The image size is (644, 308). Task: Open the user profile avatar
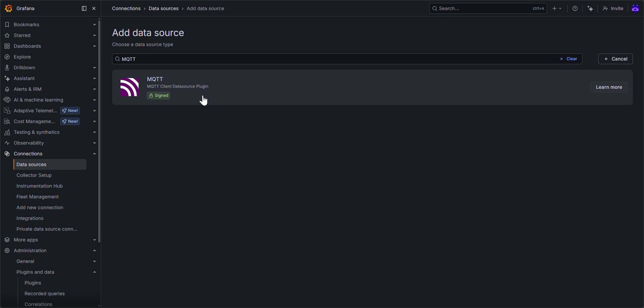[x=635, y=8]
